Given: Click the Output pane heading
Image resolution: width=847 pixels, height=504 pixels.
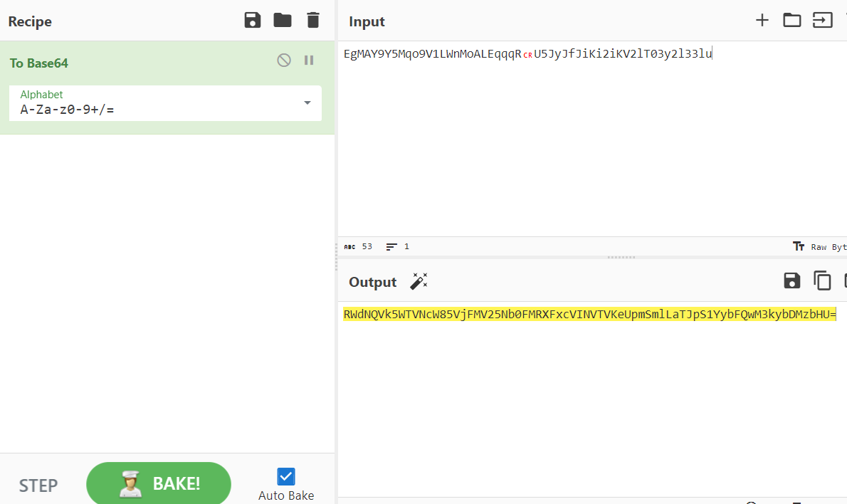Looking at the screenshot, I should coord(373,282).
